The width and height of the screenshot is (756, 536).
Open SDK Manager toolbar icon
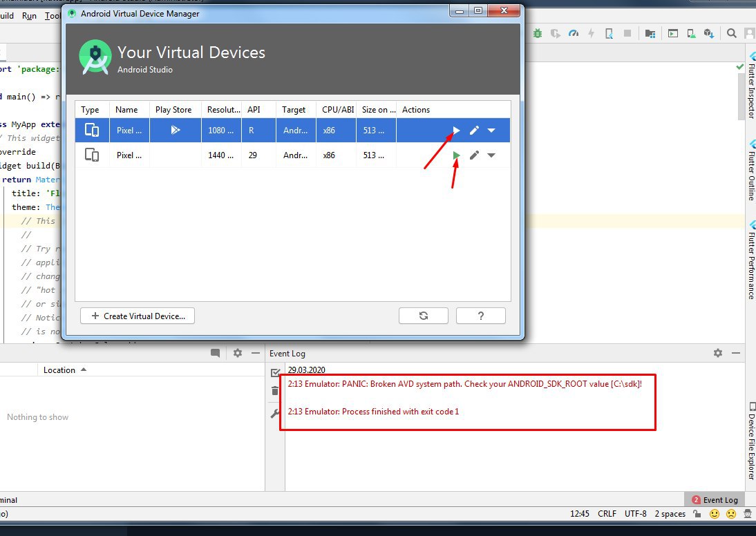click(709, 33)
